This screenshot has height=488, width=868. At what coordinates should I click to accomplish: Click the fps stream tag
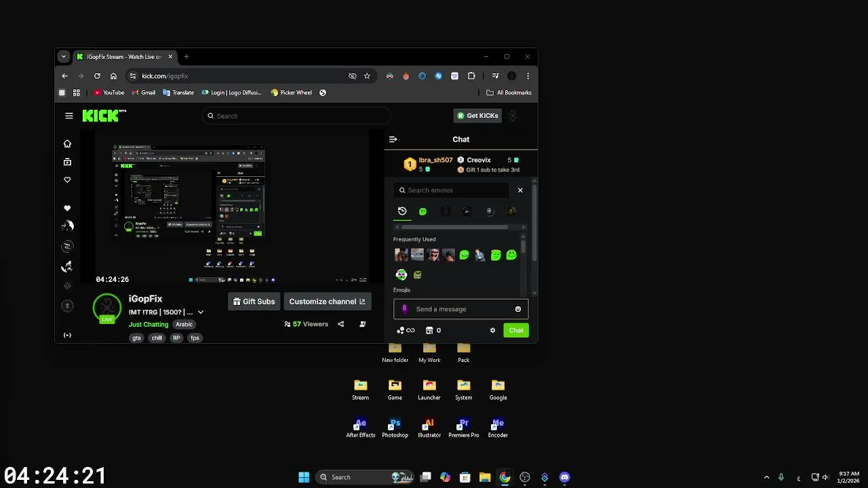pos(195,338)
